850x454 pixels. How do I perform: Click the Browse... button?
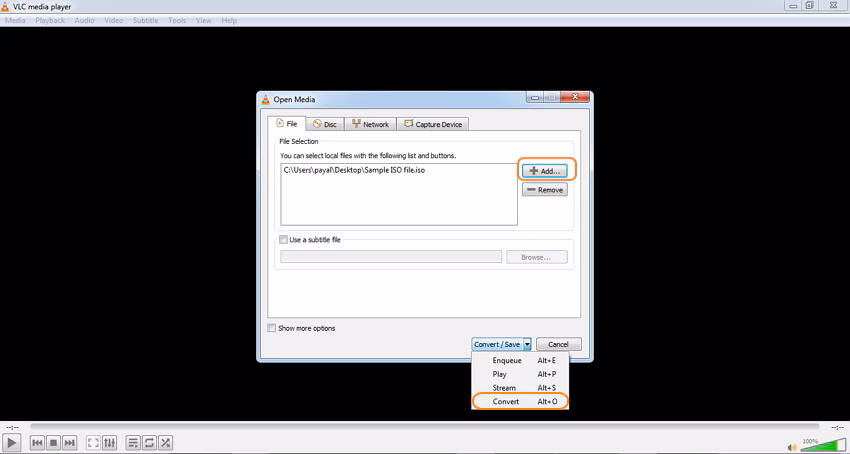coord(537,257)
